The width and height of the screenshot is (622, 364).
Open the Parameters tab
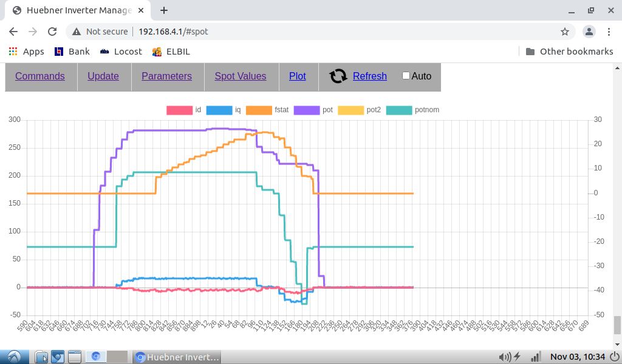(x=166, y=76)
